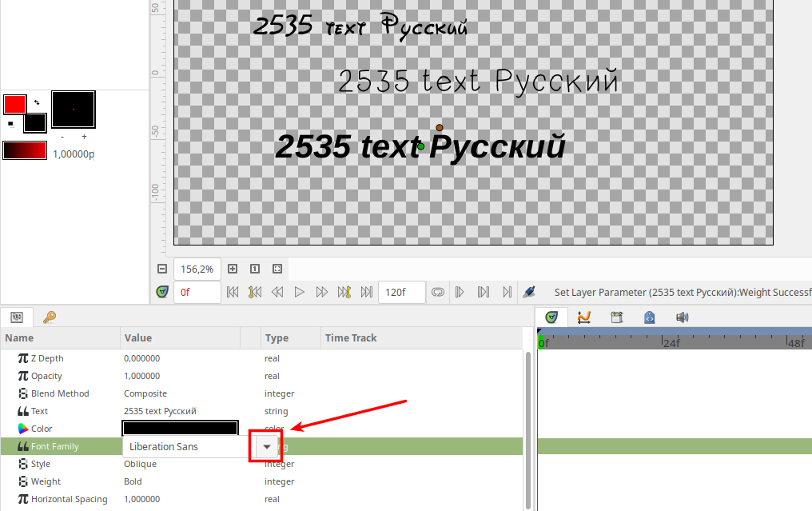Seek to the previous keyframe
This screenshot has height=511, width=812.
[255, 292]
